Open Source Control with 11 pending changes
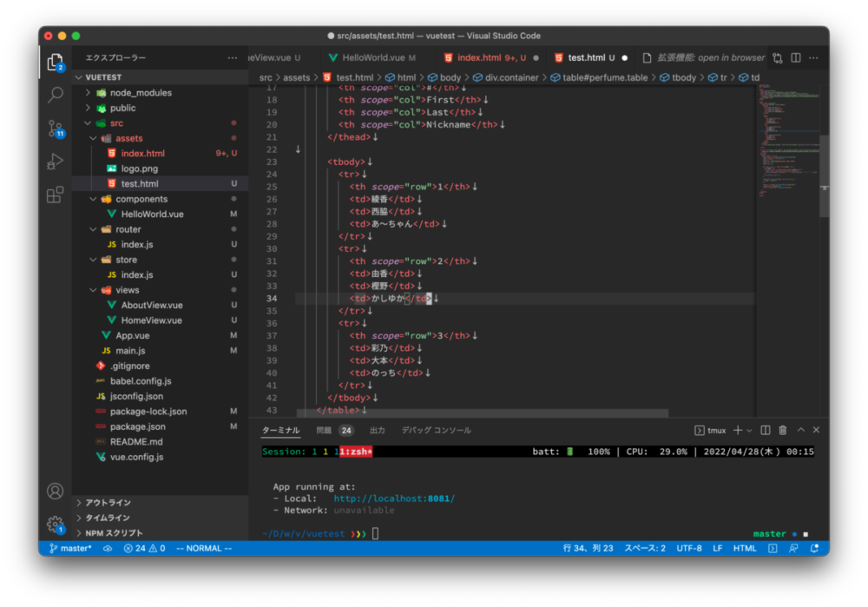868x607 pixels. (55, 128)
